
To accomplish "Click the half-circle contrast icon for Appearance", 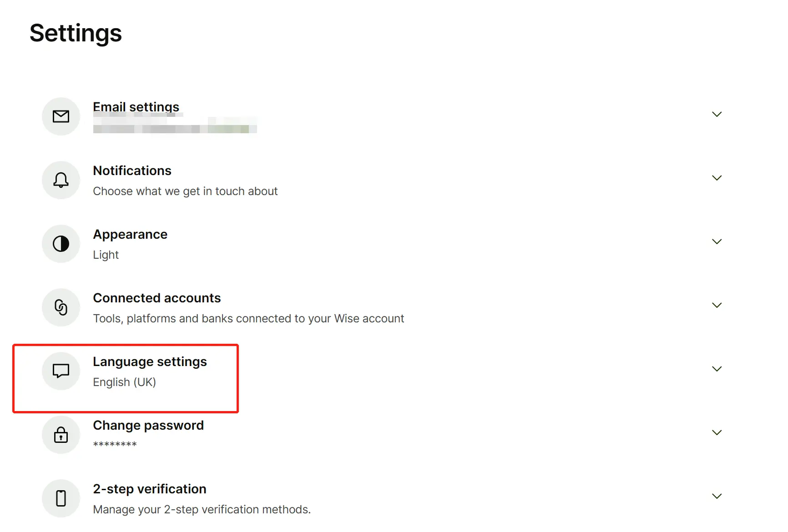I will pos(61,244).
